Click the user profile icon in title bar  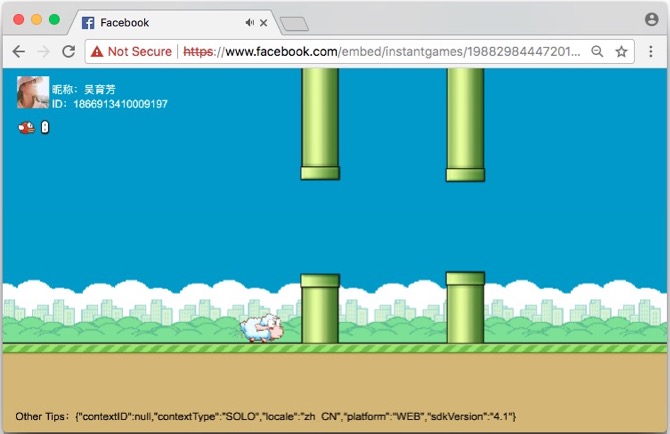pyautogui.click(x=652, y=19)
